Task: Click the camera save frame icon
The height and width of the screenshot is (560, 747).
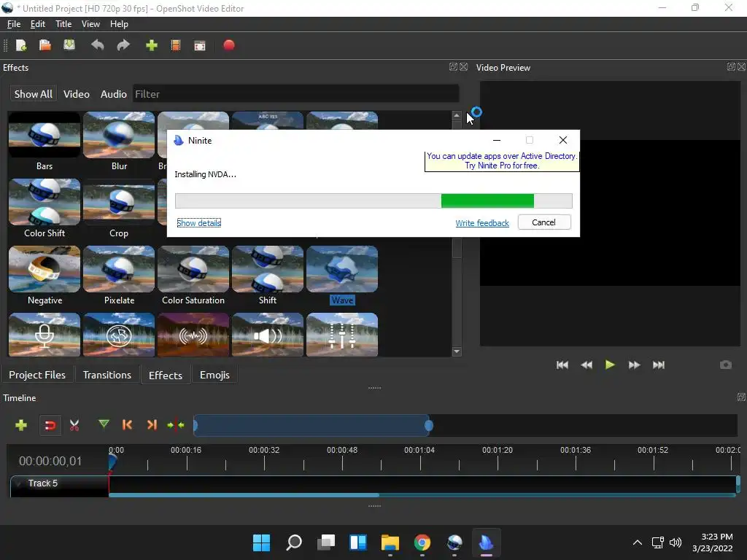Action: (x=726, y=365)
